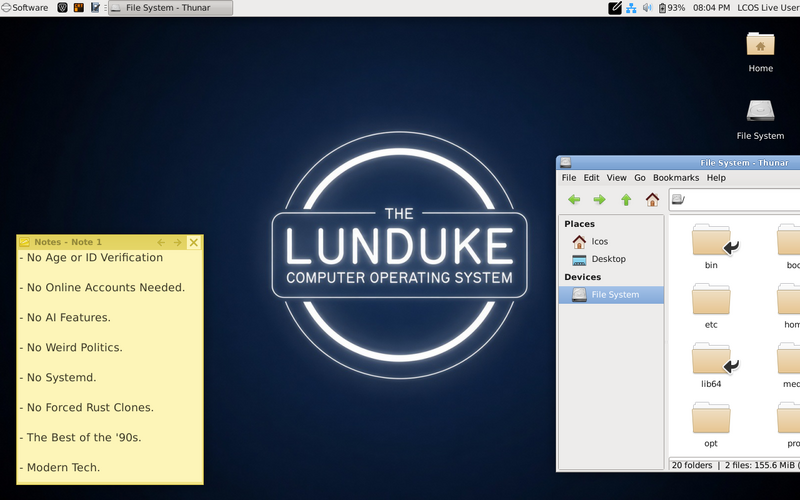
Task: Go to next note with right arrow
Action: pyautogui.click(x=177, y=242)
